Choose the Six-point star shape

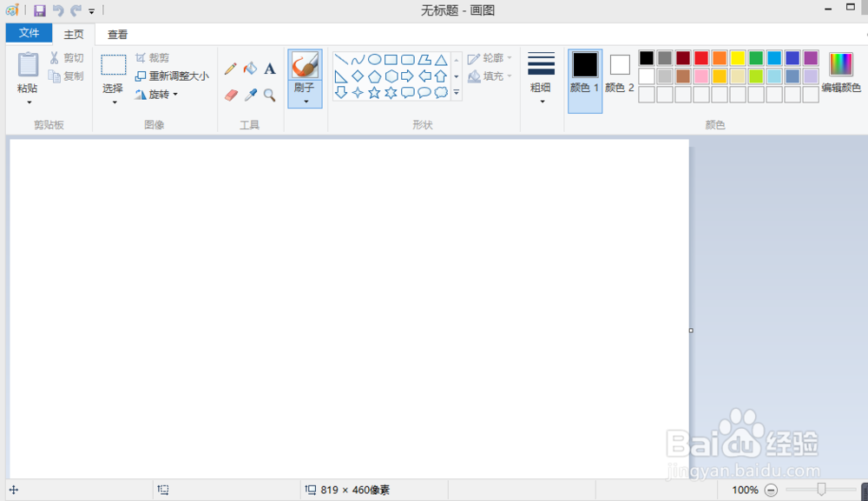click(391, 92)
